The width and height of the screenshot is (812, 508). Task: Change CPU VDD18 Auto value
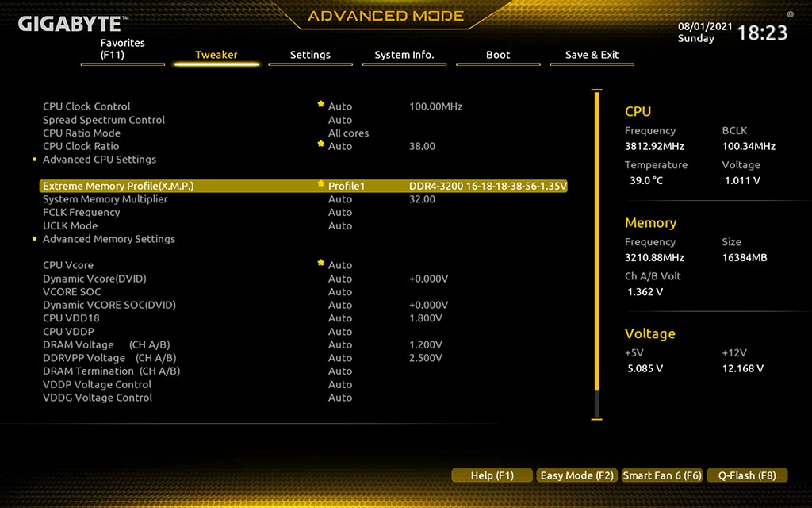(340, 318)
